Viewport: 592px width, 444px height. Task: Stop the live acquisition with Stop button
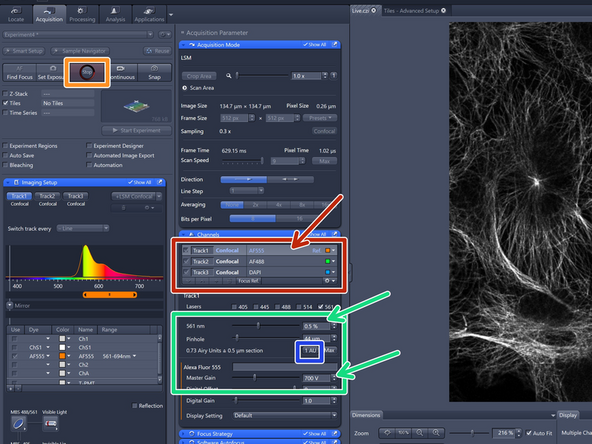coord(87,72)
